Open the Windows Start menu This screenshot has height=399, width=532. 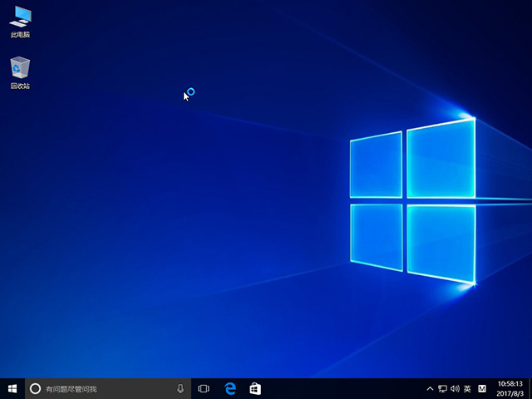12,388
